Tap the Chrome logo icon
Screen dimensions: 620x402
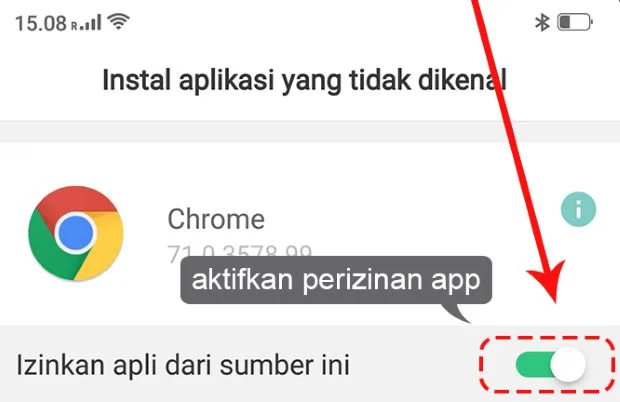tap(76, 233)
